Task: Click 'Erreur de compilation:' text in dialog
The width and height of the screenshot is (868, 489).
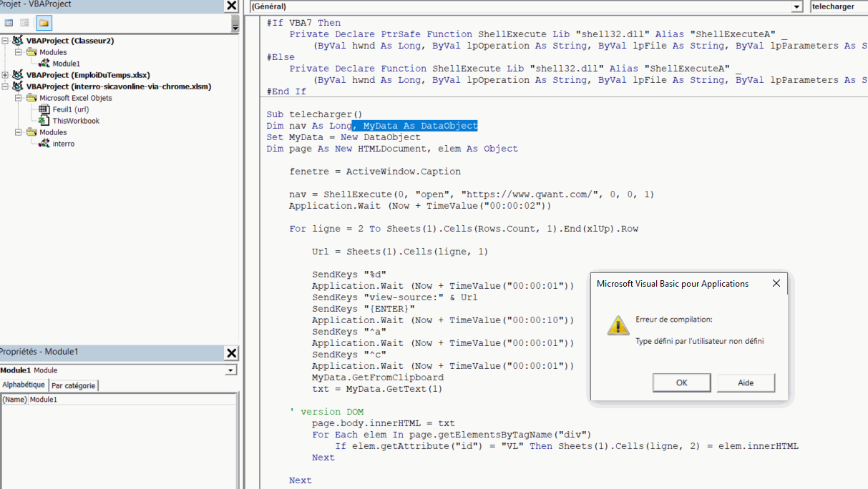Action: pos(674,320)
